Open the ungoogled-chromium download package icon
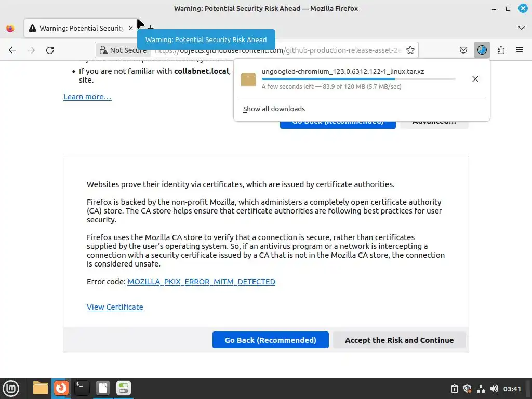 [248, 79]
